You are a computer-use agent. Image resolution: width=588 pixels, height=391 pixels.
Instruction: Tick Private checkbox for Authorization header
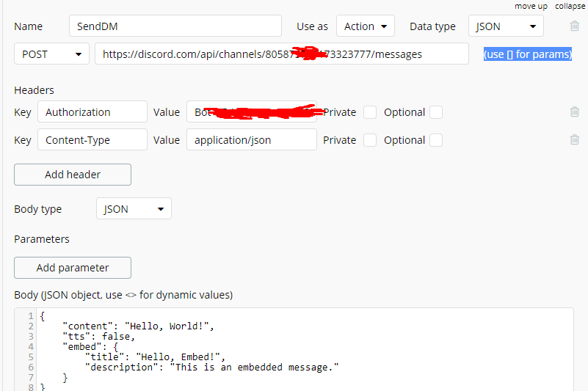[x=370, y=112]
